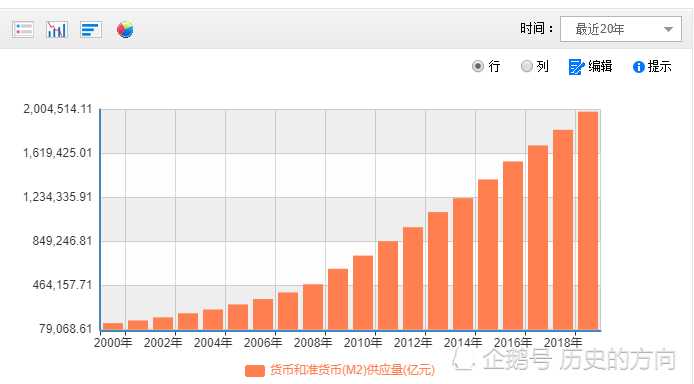
Task: Open the 编辑 link
Action: (600, 66)
